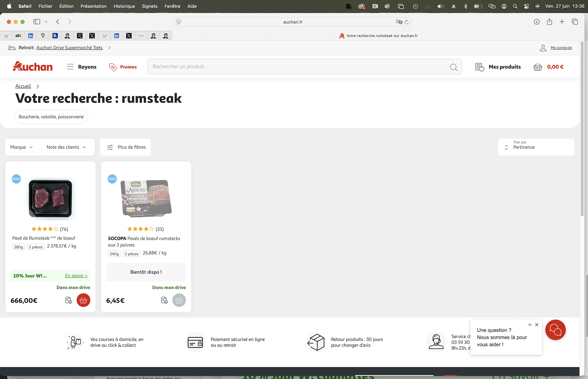Click the Promos tag icon
Image resolution: width=588 pixels, height=379 pixels.
(x=113, y=67)
